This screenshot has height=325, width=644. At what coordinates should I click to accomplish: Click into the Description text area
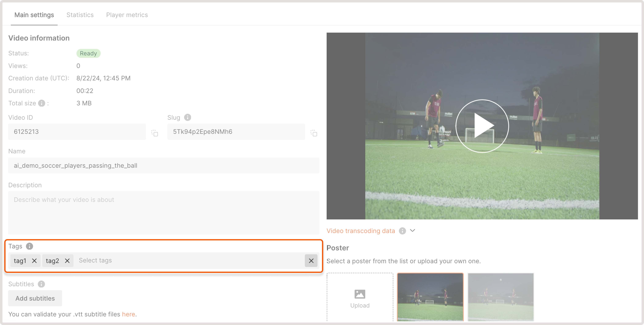click(164, 212)
